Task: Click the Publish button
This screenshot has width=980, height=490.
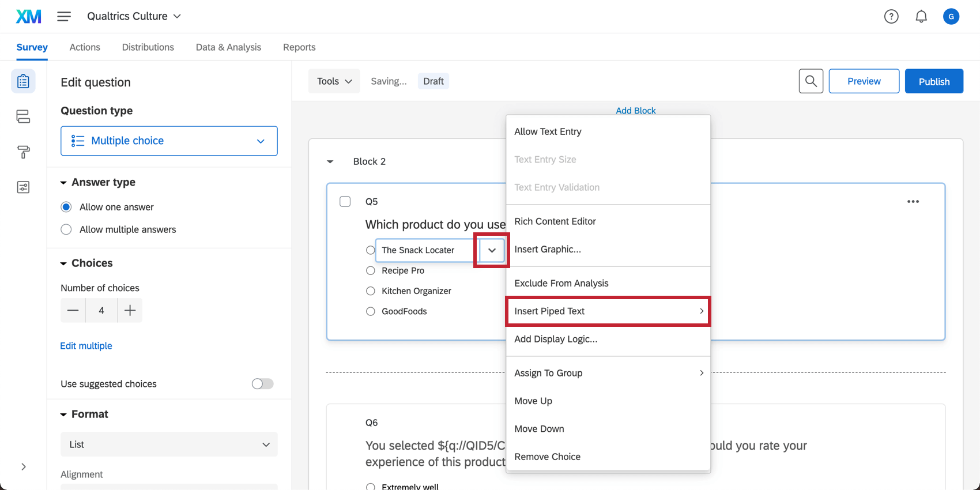Action: pos(934,81)
